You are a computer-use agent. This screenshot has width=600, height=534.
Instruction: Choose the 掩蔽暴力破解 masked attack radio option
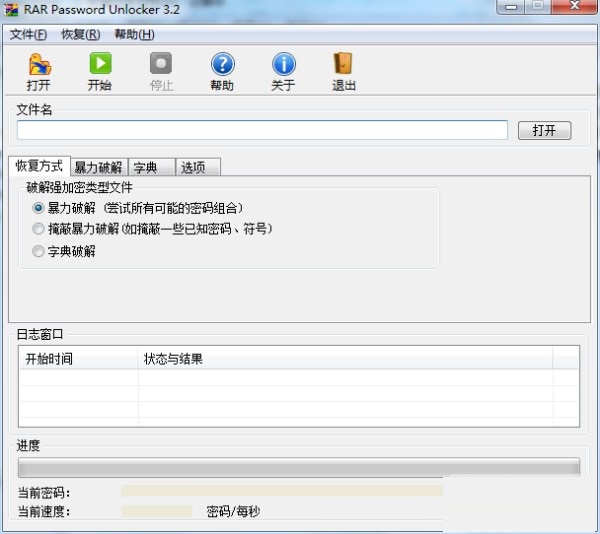(39, 229)
